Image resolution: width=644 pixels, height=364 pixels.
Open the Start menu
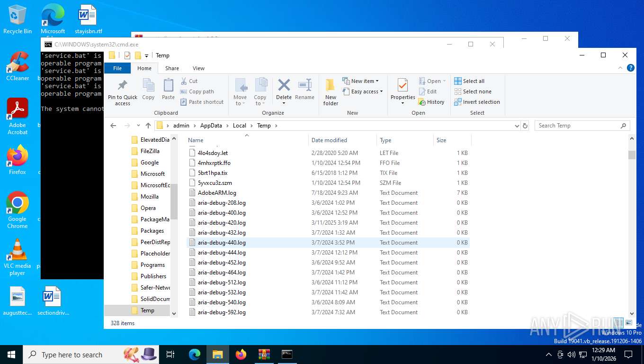[x=11, y=355]
